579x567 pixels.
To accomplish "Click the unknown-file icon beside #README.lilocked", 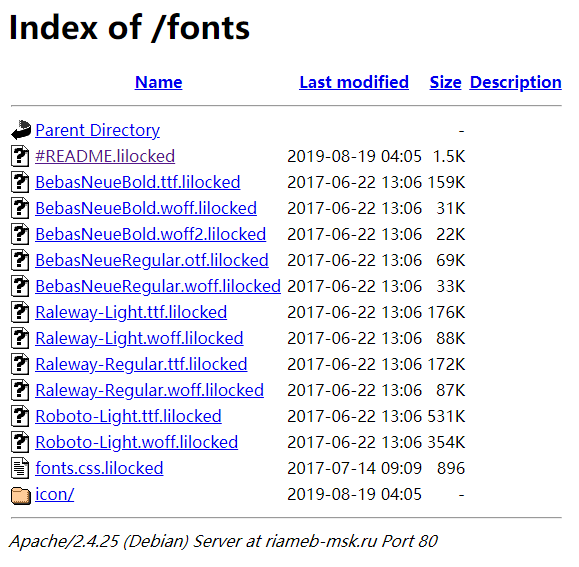I will pos(20,156).
